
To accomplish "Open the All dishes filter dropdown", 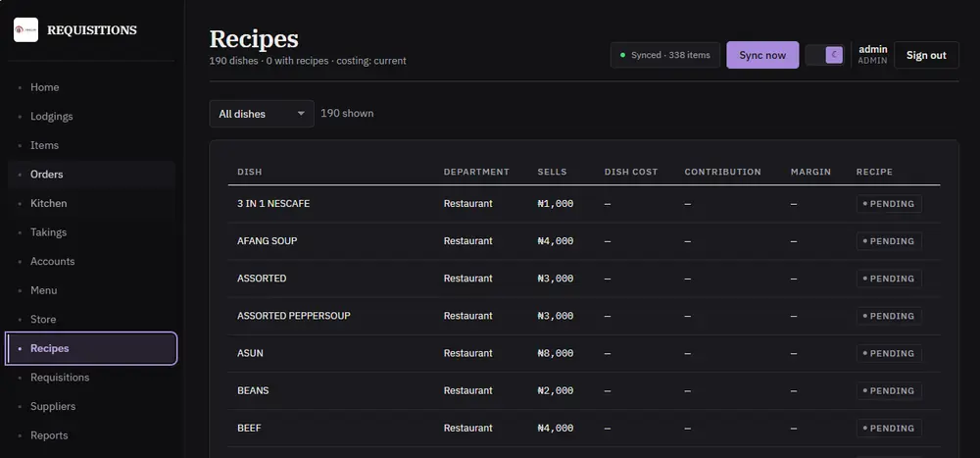I will tap(262, 114).
